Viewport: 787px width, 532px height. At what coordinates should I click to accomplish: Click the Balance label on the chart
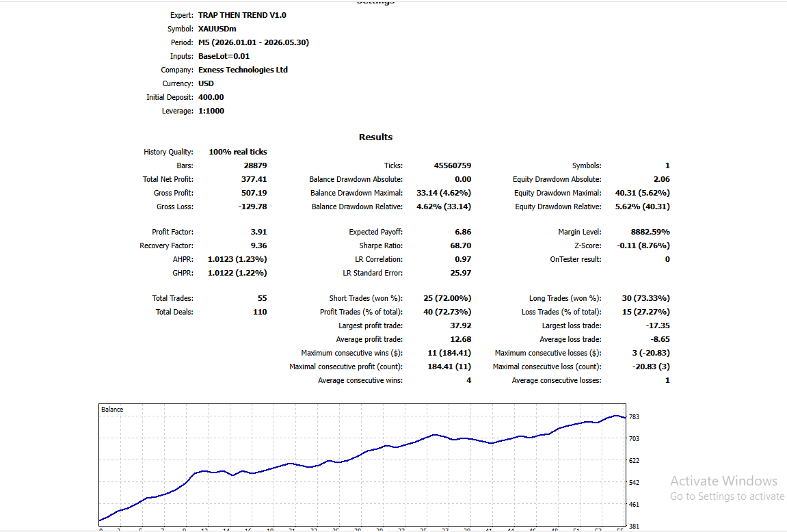pos(112,410)
